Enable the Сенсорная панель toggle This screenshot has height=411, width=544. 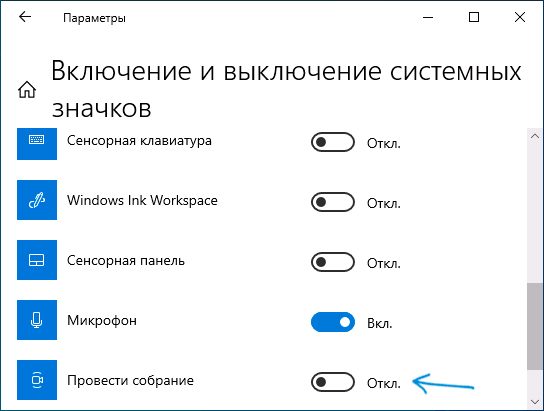pos(333,262)
